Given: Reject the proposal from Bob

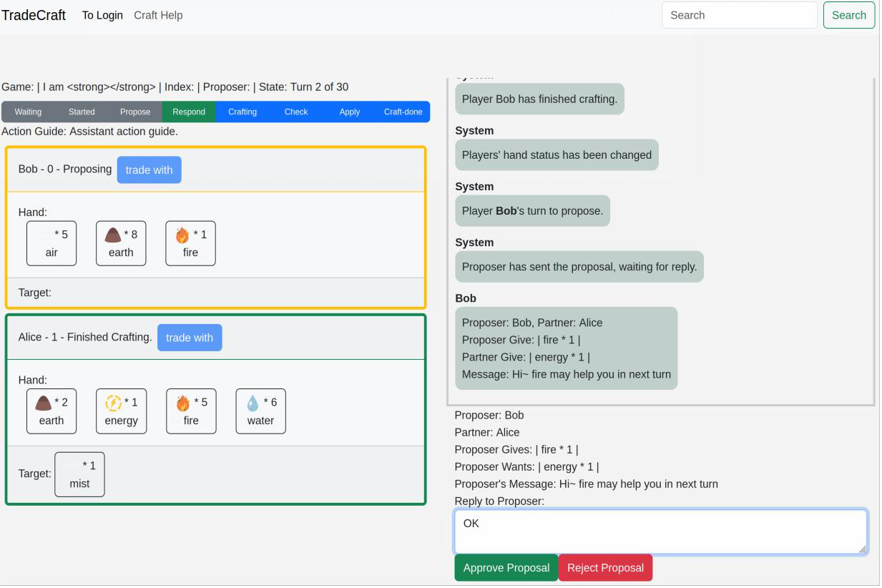Looking at the screenshot, I should point(605,568).
